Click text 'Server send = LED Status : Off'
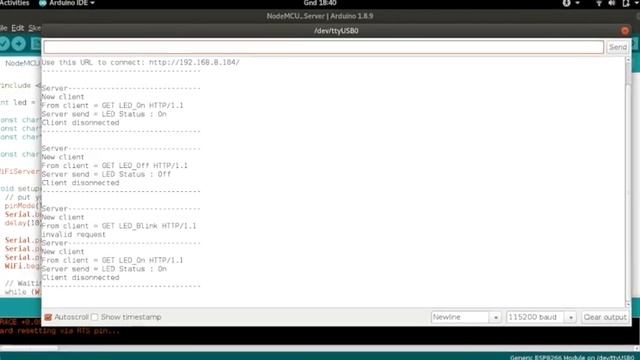640x360 pixels. click(x=106, y=174)
